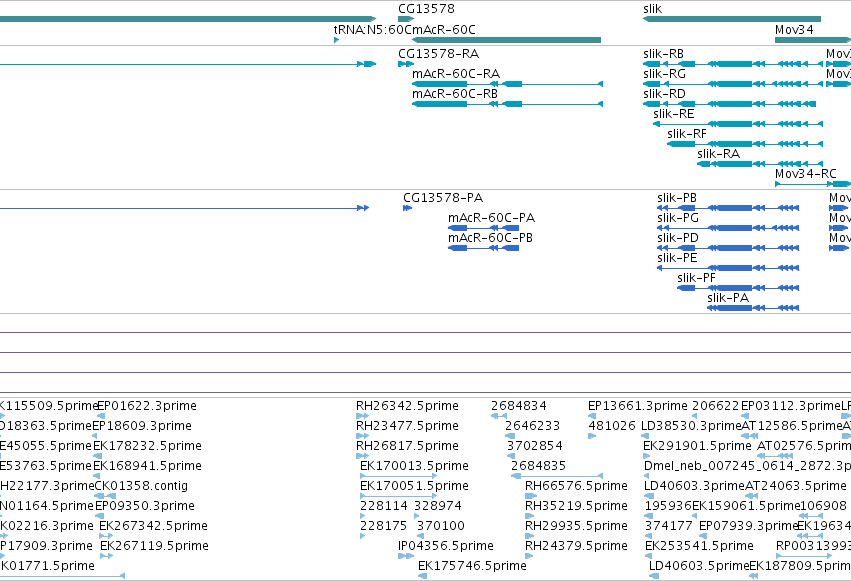Select the CK01358.contig feature

pyautogui.click(x=105, y=496)
